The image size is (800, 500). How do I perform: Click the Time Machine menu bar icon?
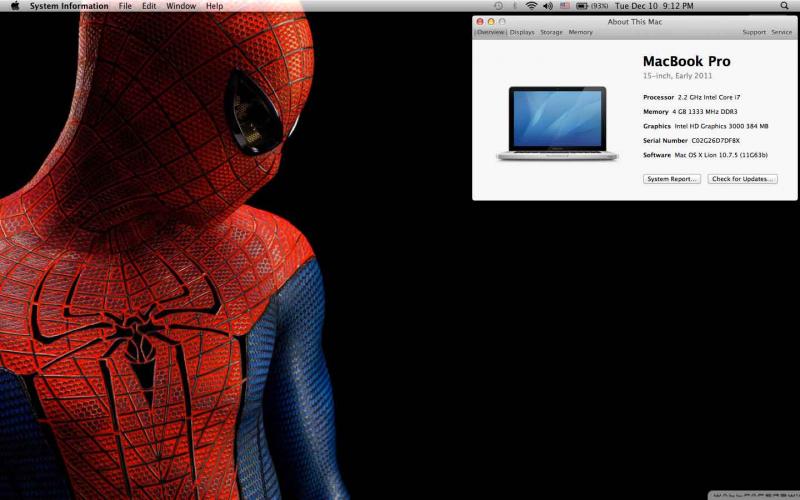tap(498, 6)
